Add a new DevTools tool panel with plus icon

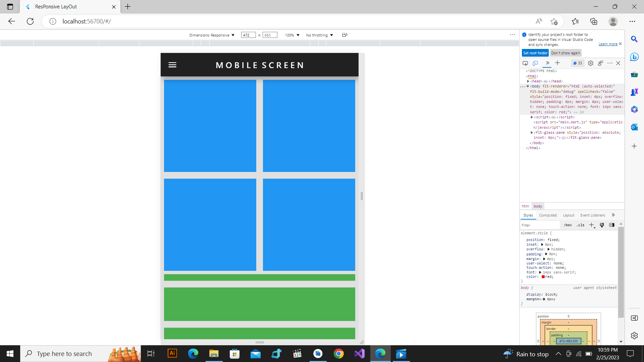coord(557,63)
